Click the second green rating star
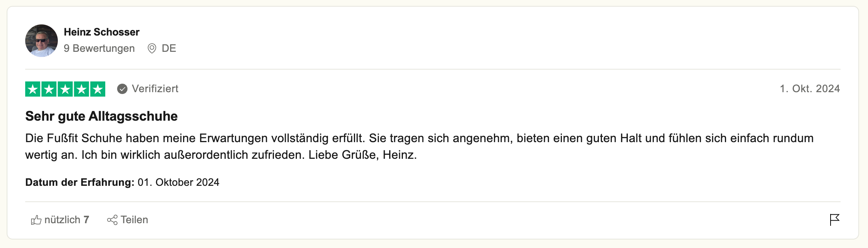868x248 pixels. (49, 89)
